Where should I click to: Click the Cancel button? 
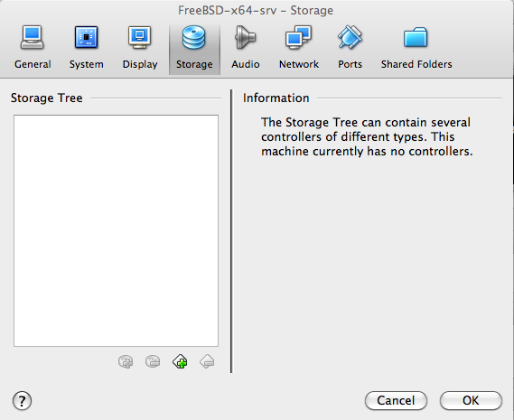point(396,400)
